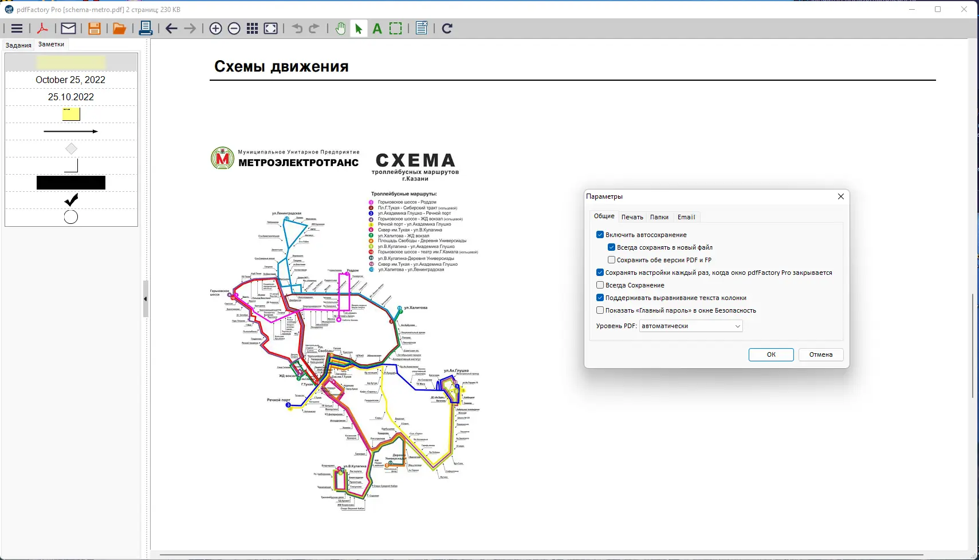Image resolution: width=979 pixels, height=560 pixels.
Task: Fit page to window icon
Action: coord(271,29)
